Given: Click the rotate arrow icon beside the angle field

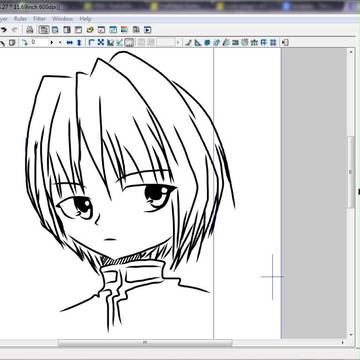Looking at the screenshot, I should (24, 43).
